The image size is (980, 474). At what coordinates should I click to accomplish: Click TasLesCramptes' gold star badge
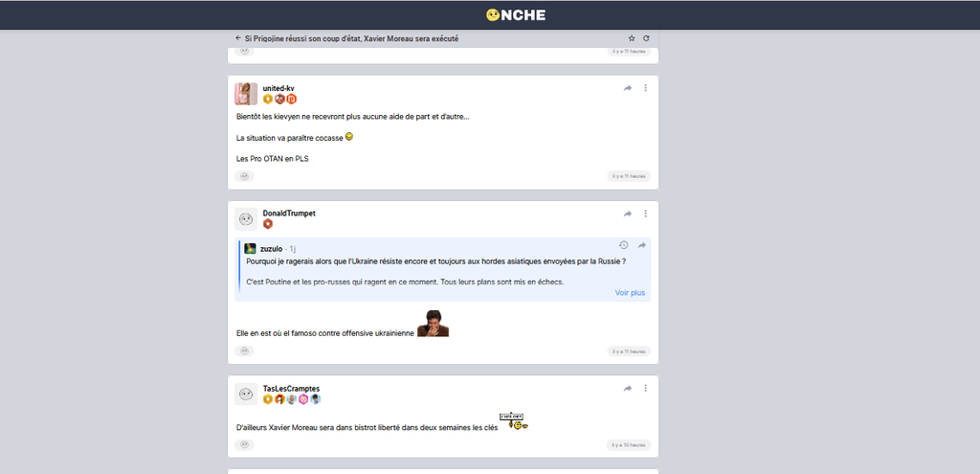268,399
